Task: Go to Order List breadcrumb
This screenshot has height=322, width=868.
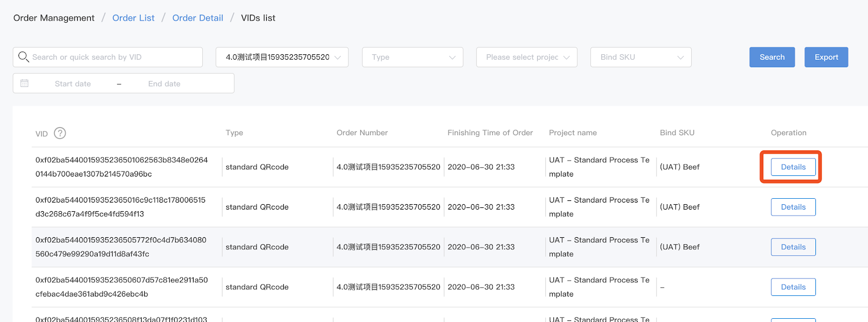Action: (x=133, y=18)
